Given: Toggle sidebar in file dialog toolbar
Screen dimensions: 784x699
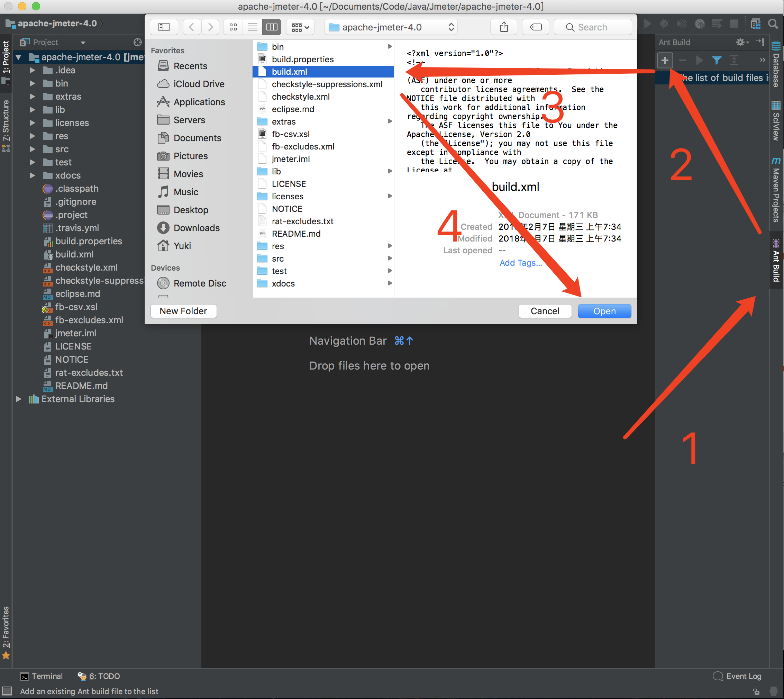Looking at the screenshot, I should [x=164, y=27].
